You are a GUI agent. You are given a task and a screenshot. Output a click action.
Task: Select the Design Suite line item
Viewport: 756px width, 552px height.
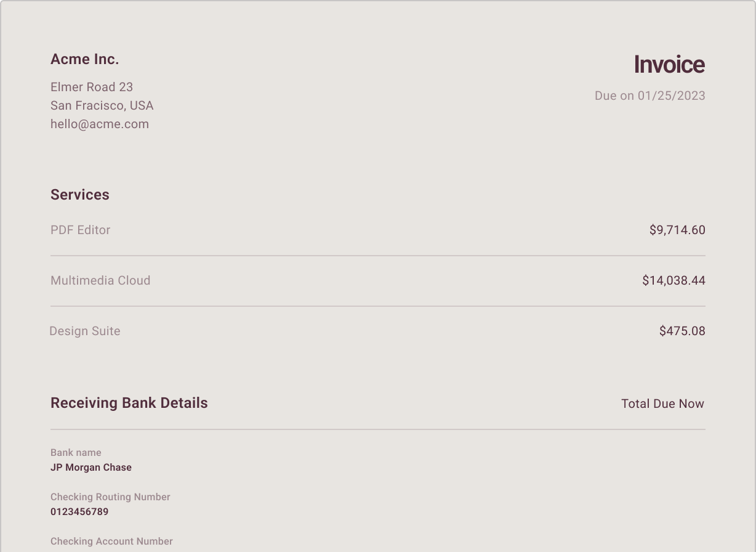click(85, 331)
